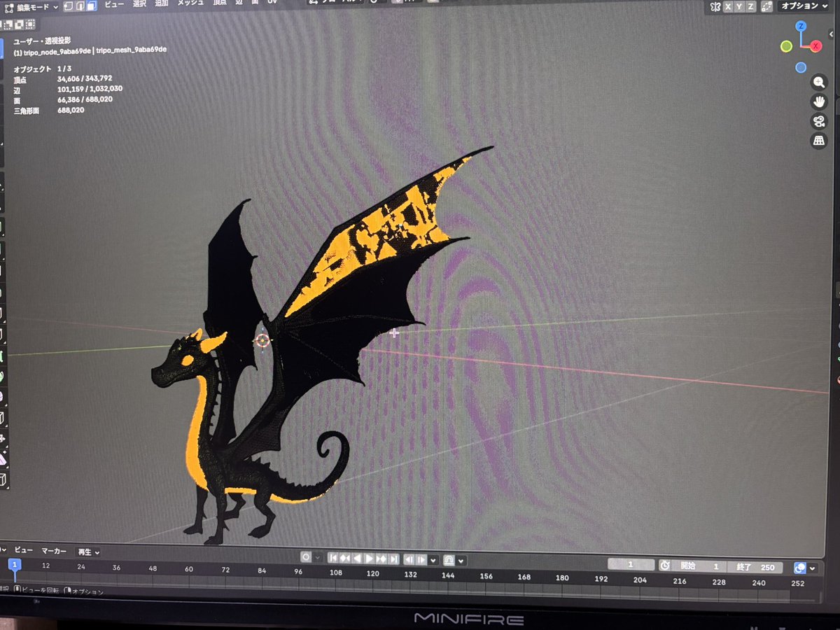Open the 辺 menu

239,3
